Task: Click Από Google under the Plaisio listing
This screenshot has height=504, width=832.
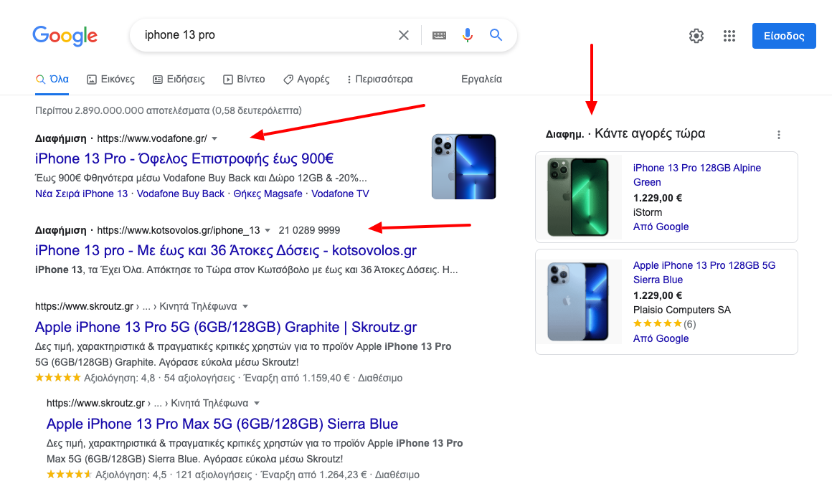Action: pyautogui.click(x=661, y=338)
